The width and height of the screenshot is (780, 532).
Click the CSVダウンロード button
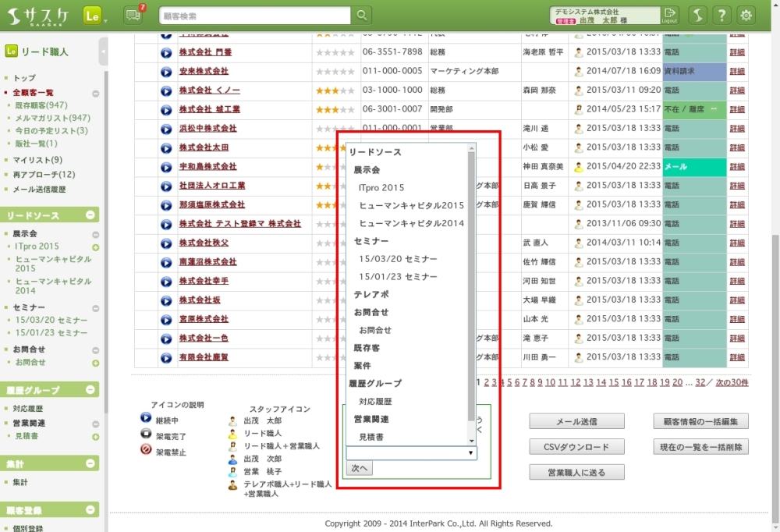tap(576, 447)
